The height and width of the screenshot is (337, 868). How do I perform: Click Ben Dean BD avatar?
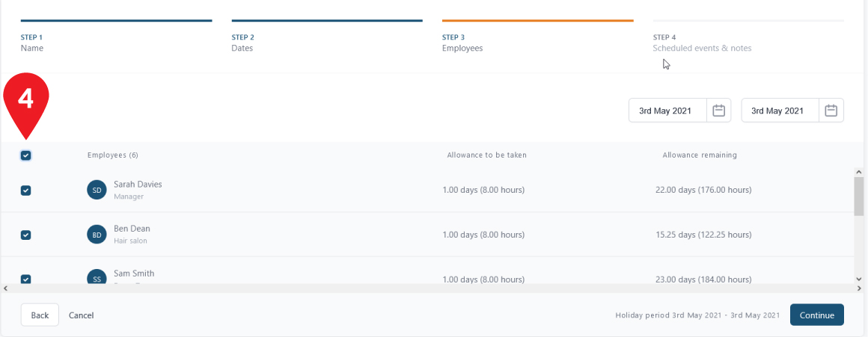point(97,235)
